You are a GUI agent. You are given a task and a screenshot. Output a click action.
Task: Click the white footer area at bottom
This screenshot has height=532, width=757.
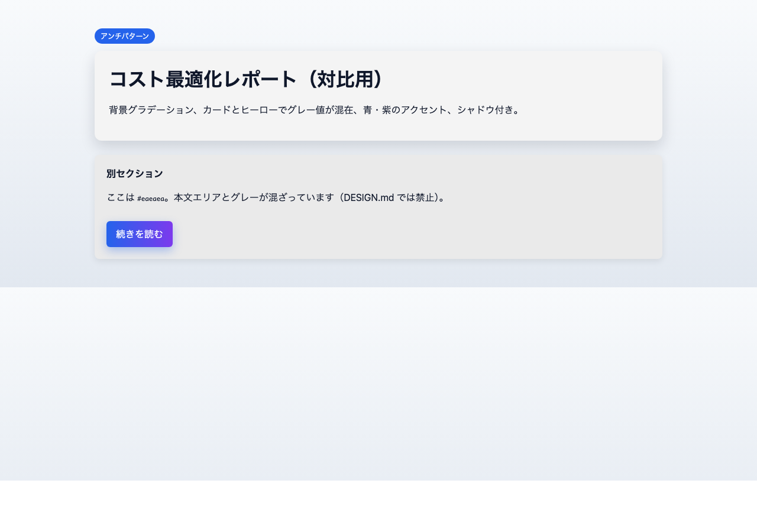(378, 508)
